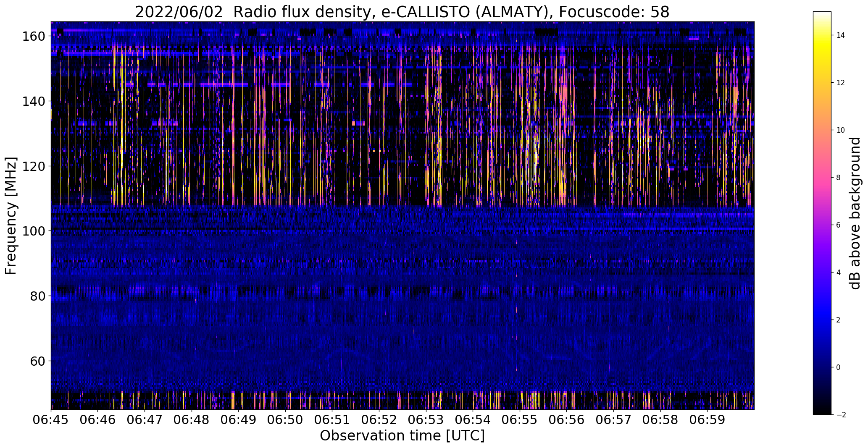Click the colorbar tick value 0
Image resolution: width=868 pixels, height=448 pixels.
(x=838, y=367)
